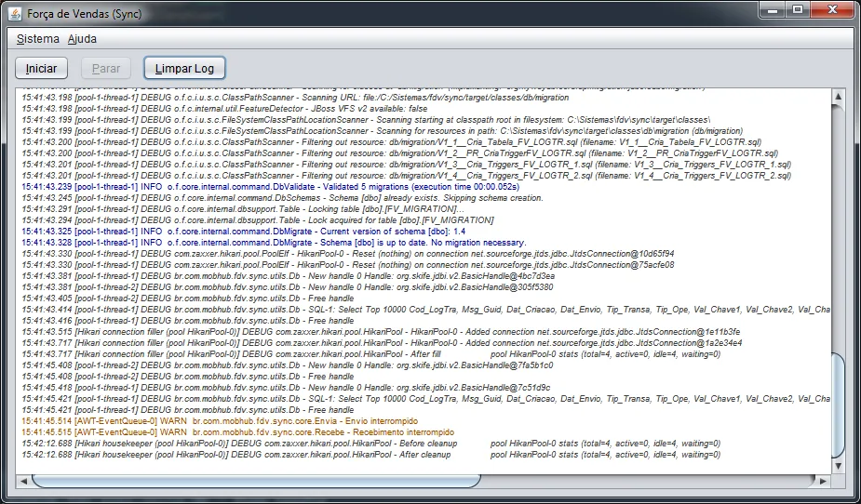861x504 pixels.
Task: Click the 'After fill' pool stats log line
Action: [x=371, y=354]
